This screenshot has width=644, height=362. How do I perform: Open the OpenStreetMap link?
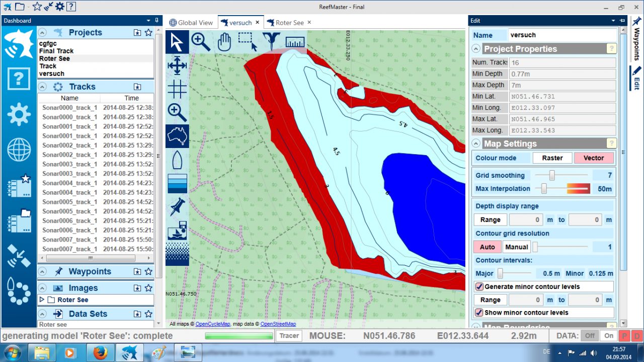click(x=278, y=324)
